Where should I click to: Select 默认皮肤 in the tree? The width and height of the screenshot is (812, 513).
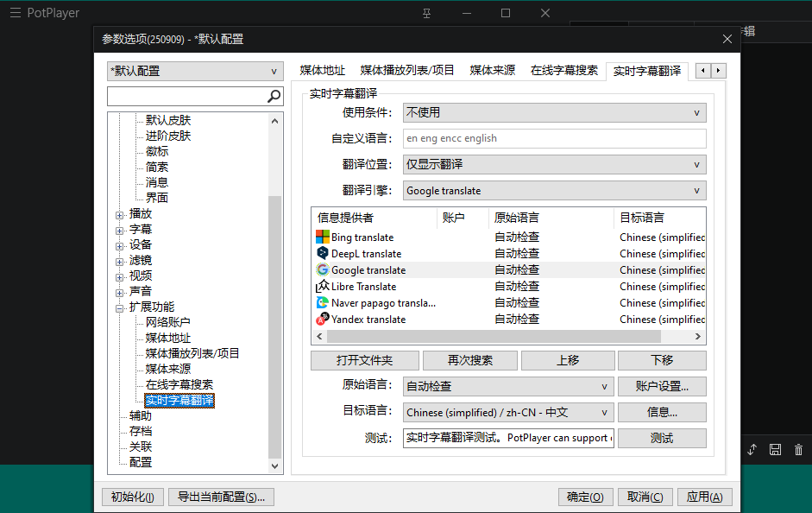coord(168,120)
